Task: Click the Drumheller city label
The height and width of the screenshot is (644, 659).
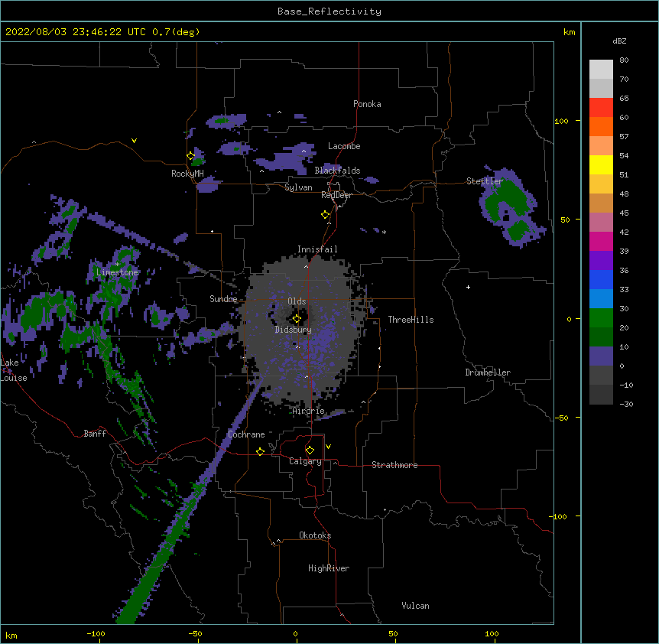Action: [x=488, y=372]
